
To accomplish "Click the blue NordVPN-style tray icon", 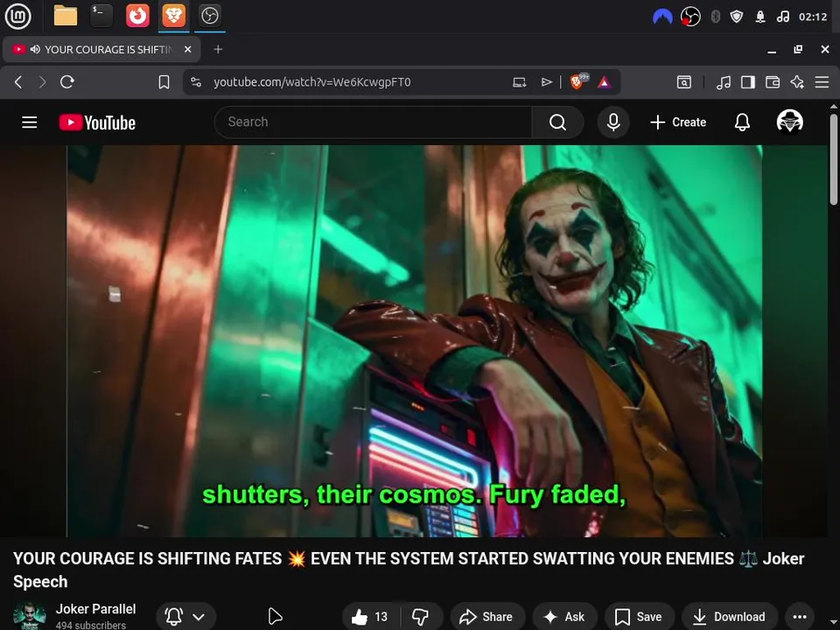I will pyautogui.click(x=662, y=17).
